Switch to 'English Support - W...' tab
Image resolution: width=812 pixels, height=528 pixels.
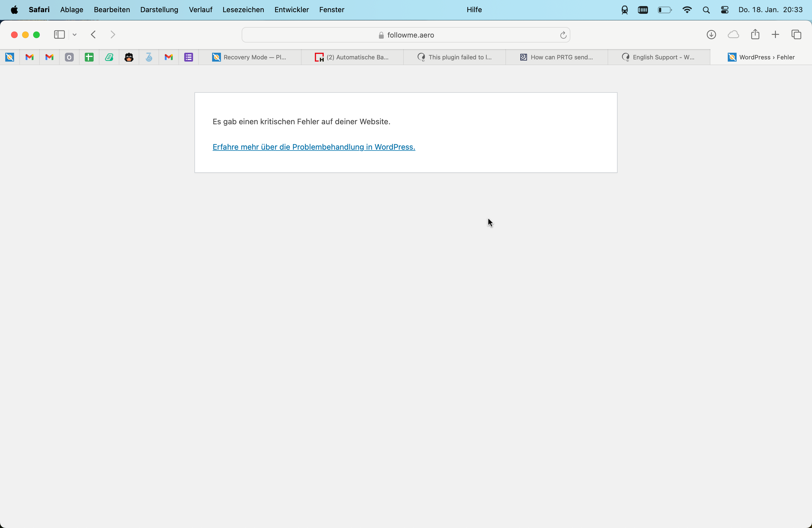659,57
